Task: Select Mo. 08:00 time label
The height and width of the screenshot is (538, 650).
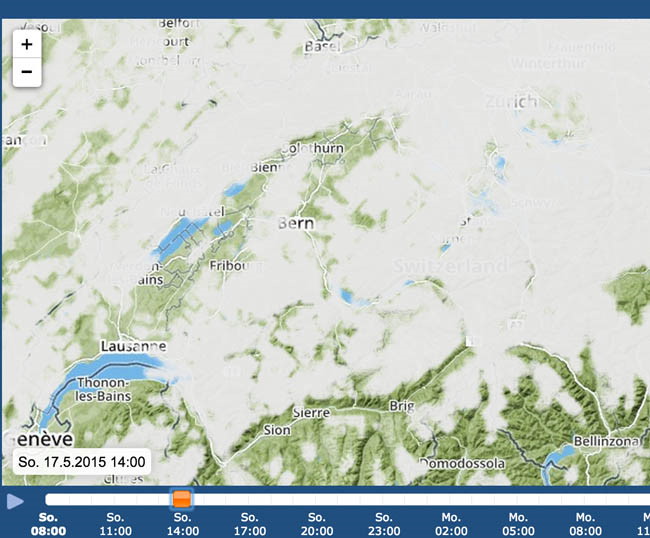Action: 585,524
